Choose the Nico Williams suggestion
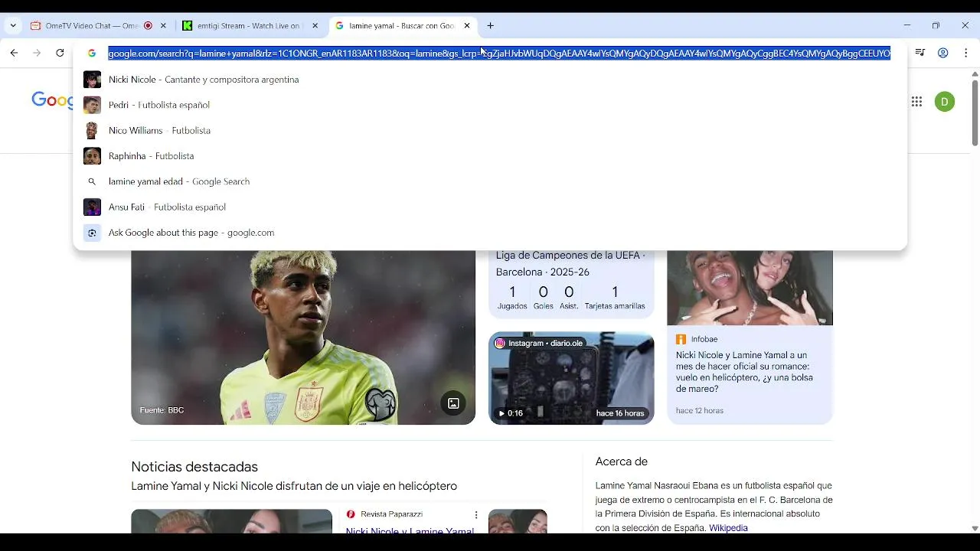 pos(490,130)
